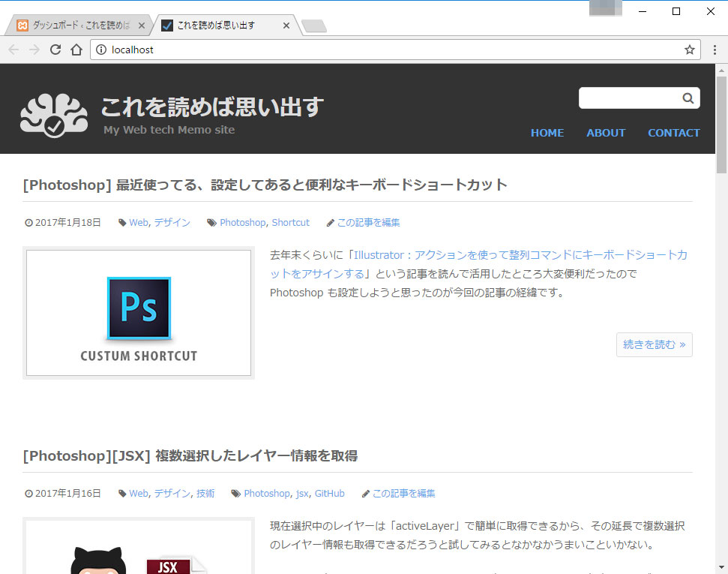This screenshot has height=574, width=728.
Task: Click the brain logo of the site
Action: point(54,116)
